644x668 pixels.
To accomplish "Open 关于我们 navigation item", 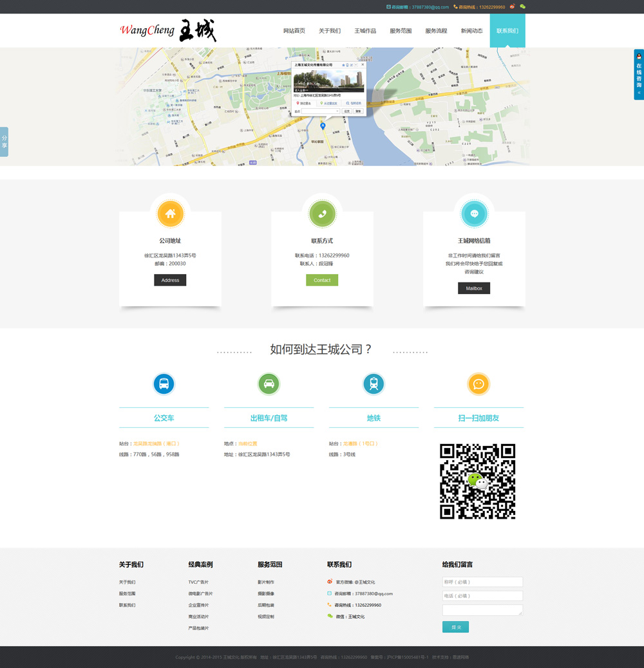I will coord(330,31).
